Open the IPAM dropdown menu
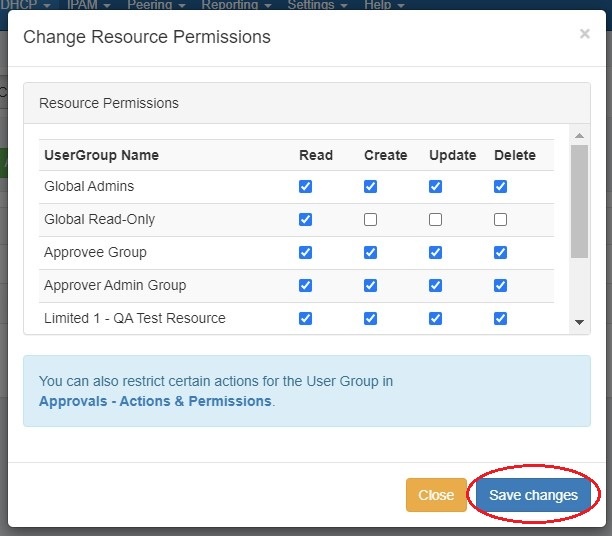612x536 pixels. point(88,5)
